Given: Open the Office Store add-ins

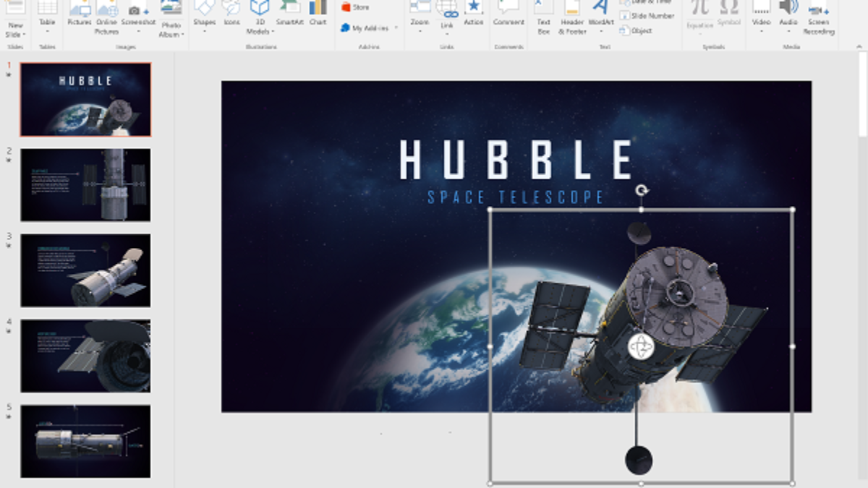Looking at the screenshot, I should (355, 7).
